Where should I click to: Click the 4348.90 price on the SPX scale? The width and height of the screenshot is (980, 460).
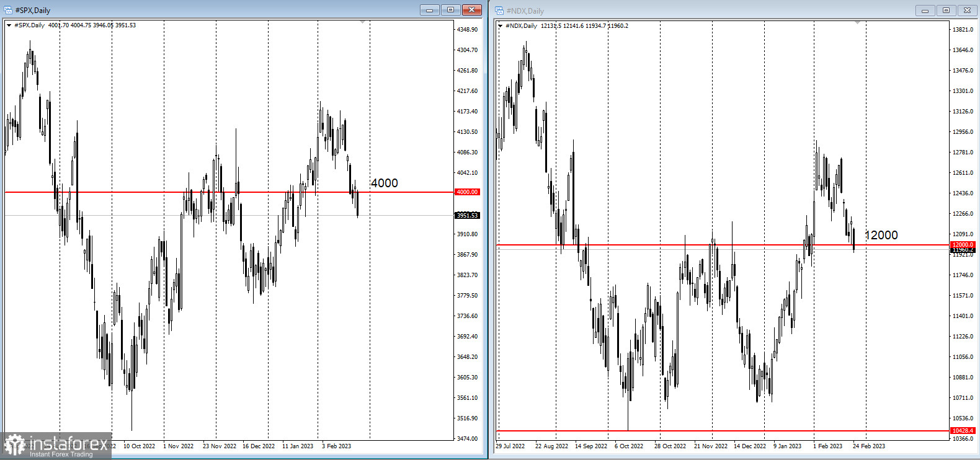click(x=467, y=30)
